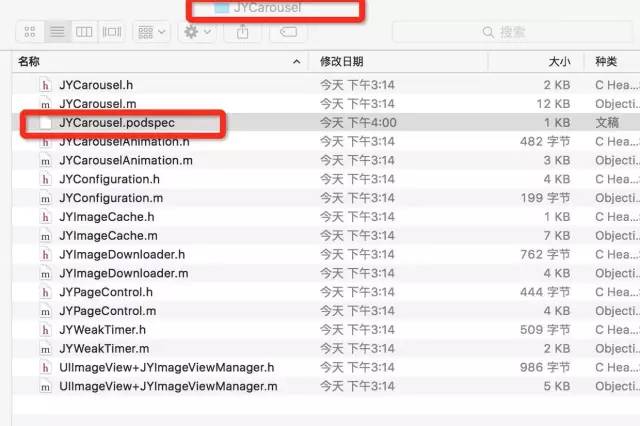
Task: Open the gear action menu
Action: (197, 32)
